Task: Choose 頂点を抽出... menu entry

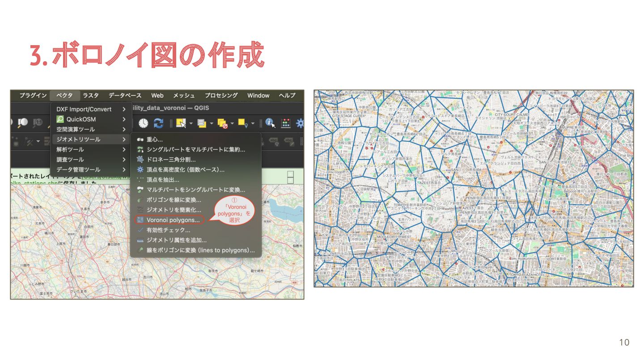Action: pyautogui.click(x=195, y=180)
